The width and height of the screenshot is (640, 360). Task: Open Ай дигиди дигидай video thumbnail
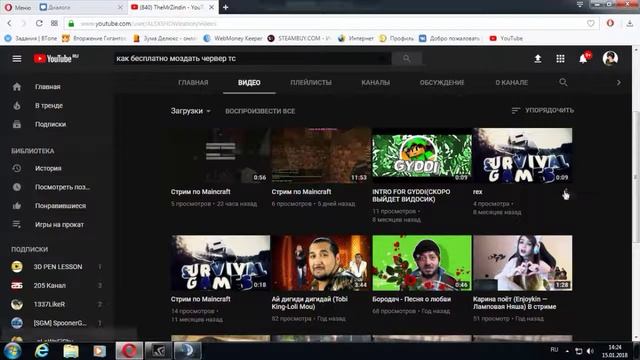321,263
